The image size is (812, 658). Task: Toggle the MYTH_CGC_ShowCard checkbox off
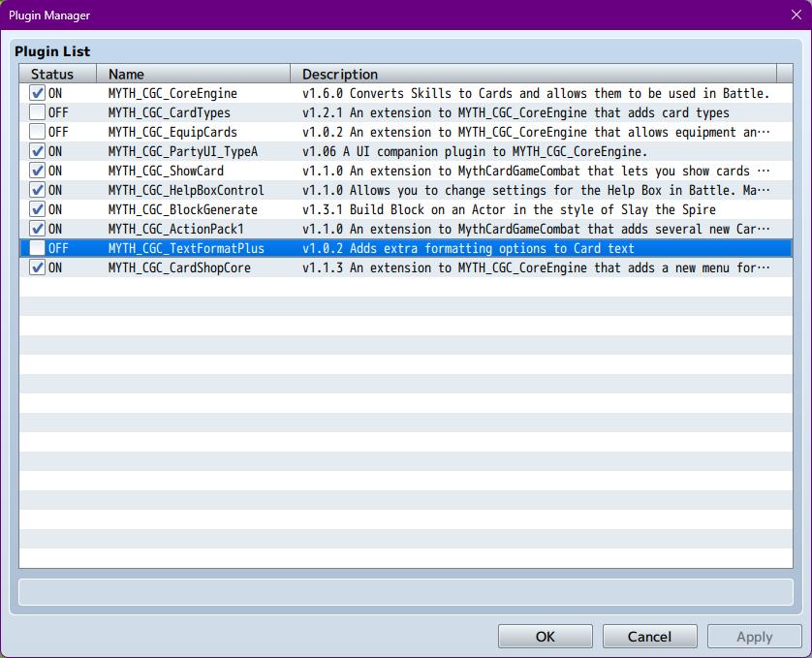37,171
